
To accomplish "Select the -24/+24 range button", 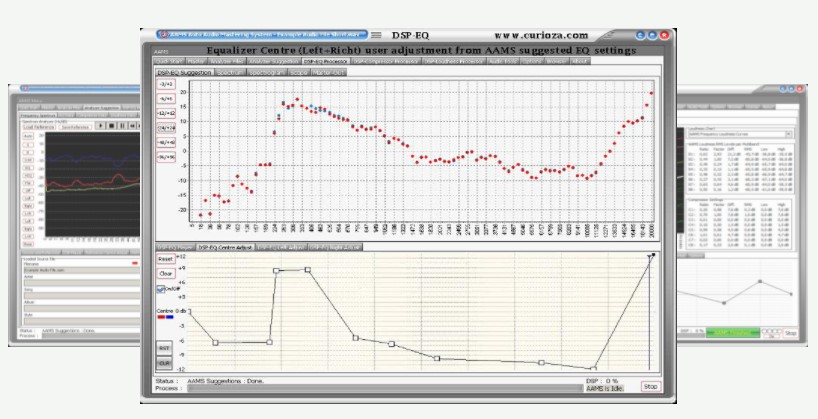I will pyautogui.click(x=166, y=128).
